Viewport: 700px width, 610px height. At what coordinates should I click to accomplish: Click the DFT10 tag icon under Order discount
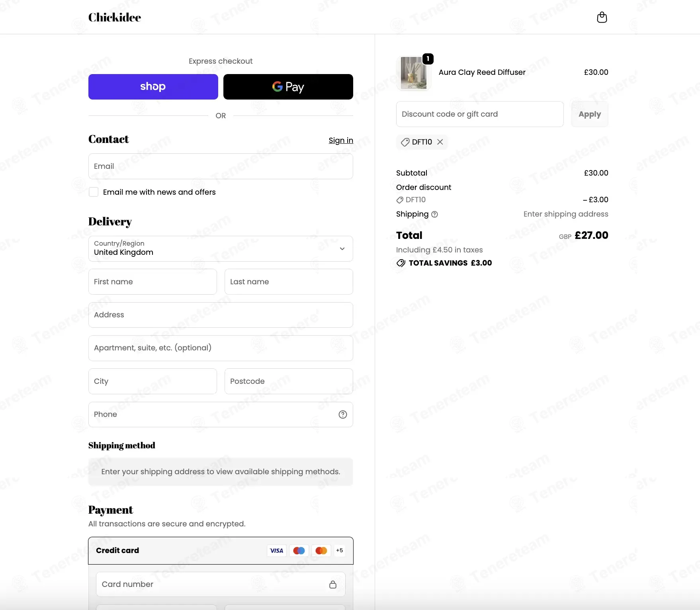[x=400, y=200]
